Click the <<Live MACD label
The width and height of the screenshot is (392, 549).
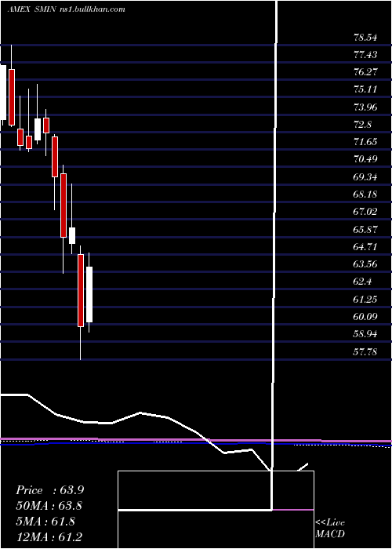click(330, 528)
